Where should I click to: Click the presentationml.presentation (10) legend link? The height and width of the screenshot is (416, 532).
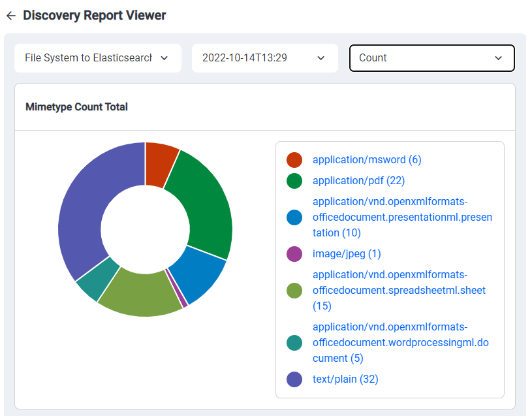[x=401, y=217]
